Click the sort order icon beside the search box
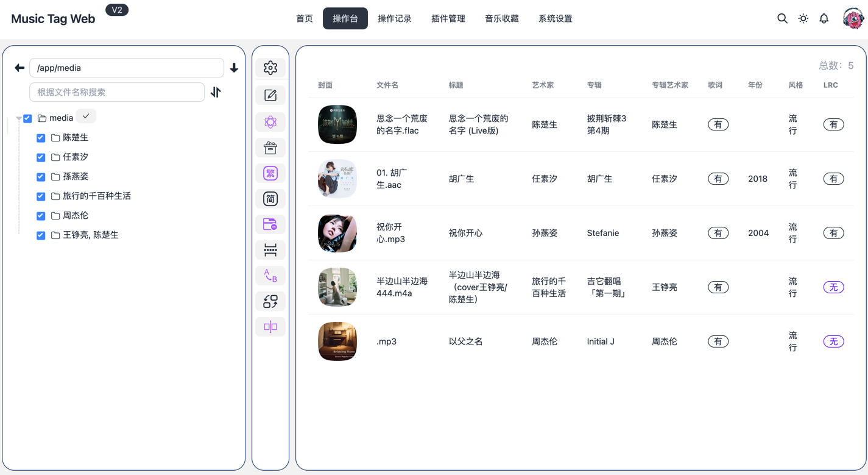This screenshot has width=868, height=475. [x=217, y=91]
